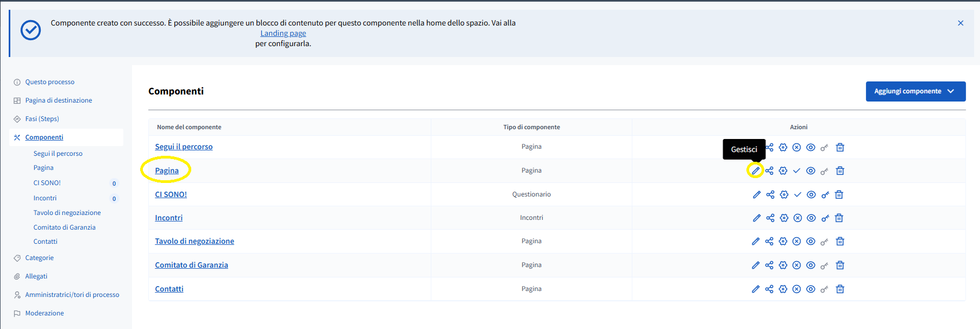Publish the Pagina component with checkmark icon
Screen dimensions: 980x329
pos(796,170)
